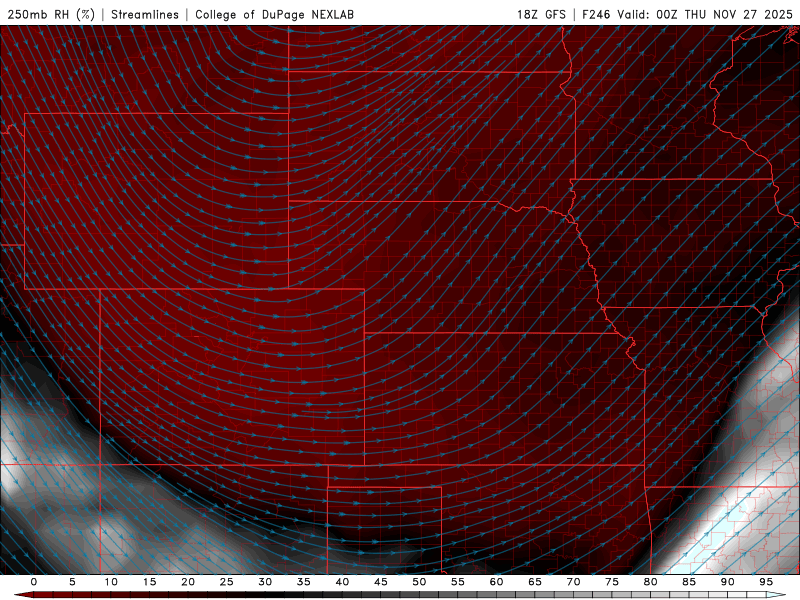This screenshot has height=600, width=800.
Task: Click 'College of DuPage NEXLAB' header text
Action: [274, 14]
